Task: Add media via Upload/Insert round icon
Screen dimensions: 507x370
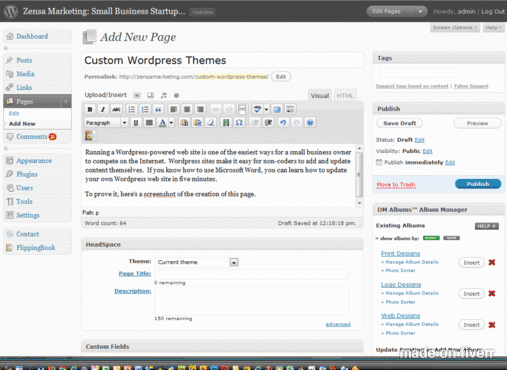Action: pyautogui.click(x=176, y=95)
